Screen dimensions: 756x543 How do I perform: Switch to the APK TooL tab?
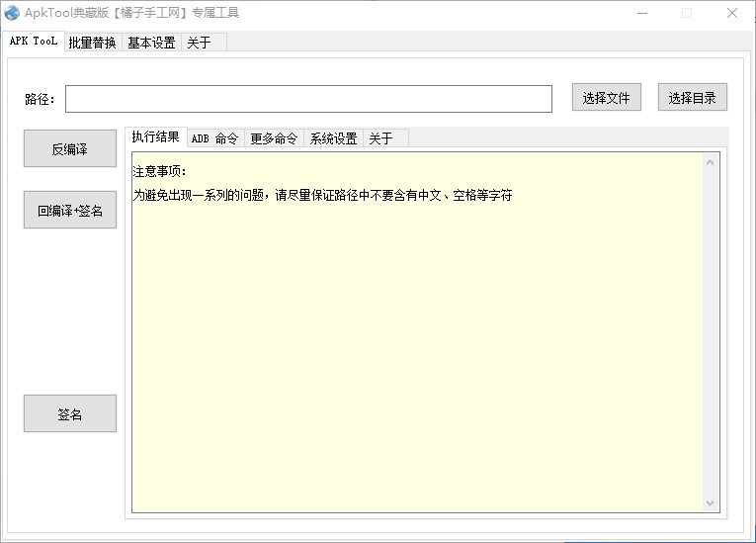[x=34, y=41]
